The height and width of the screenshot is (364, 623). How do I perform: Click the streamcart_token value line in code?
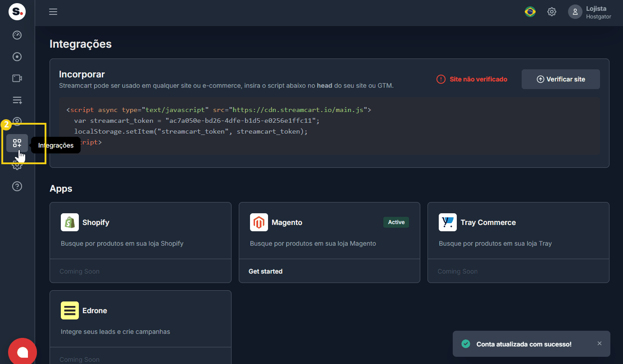tap(197, 121)
